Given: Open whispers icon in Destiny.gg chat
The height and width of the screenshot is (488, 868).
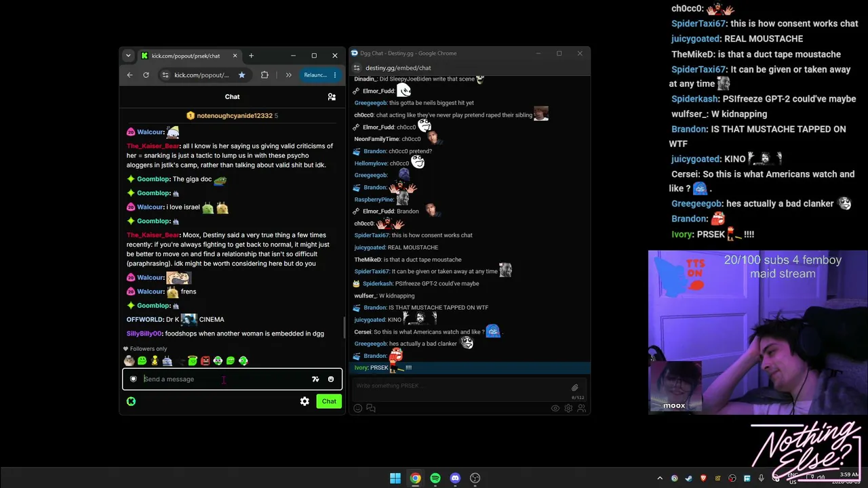Looking at the screenshot, I should [x=371, y=408].
